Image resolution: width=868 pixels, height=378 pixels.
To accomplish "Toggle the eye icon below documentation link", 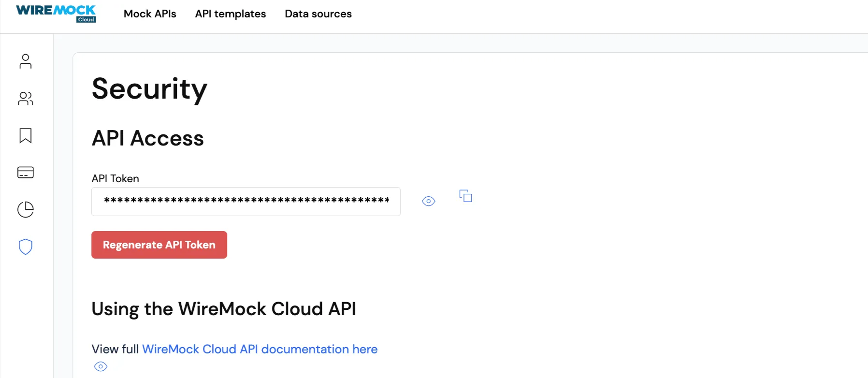I will (x=101, y=366).
